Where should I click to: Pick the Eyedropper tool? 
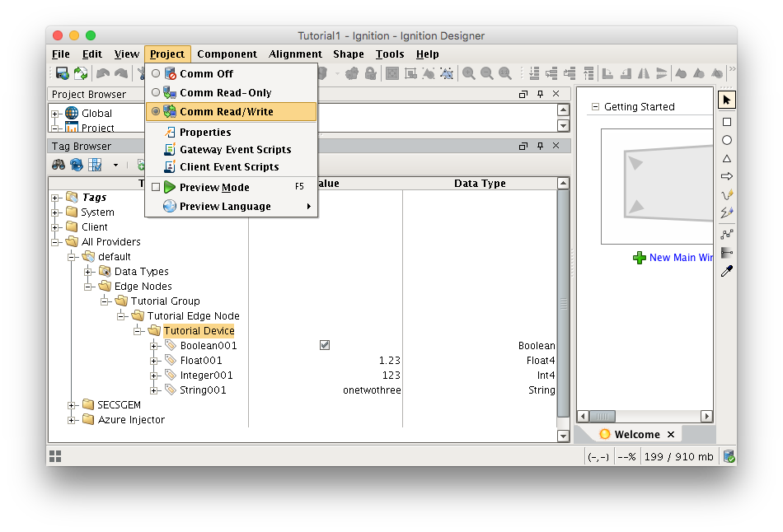coord(727,271)
